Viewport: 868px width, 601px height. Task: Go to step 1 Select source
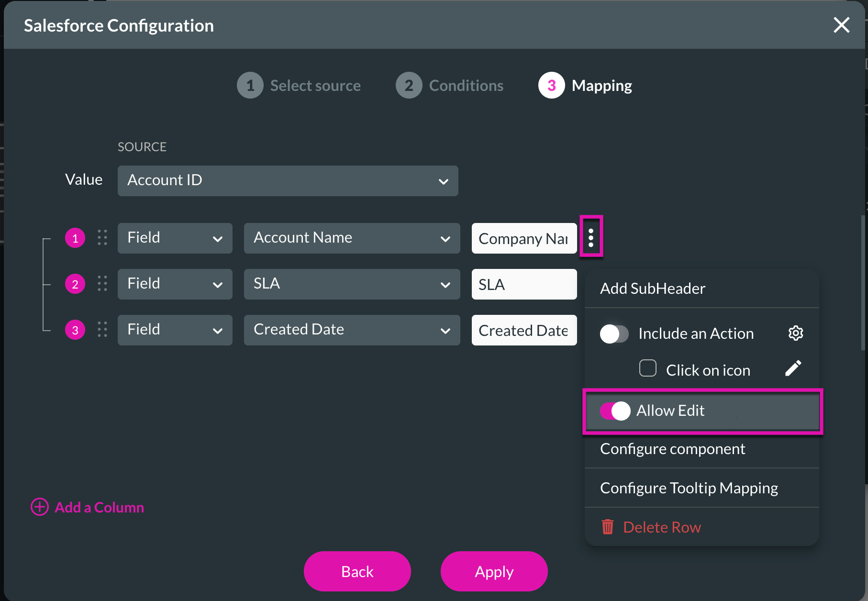[299, 86]
